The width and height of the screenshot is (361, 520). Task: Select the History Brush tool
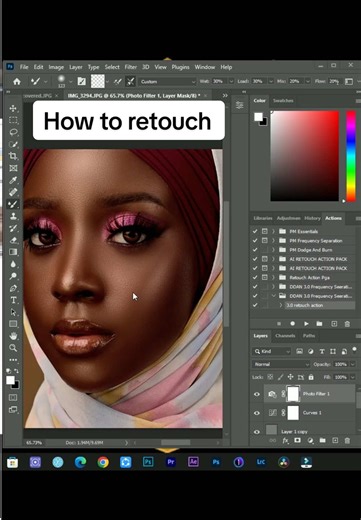[x=13, y=228]
